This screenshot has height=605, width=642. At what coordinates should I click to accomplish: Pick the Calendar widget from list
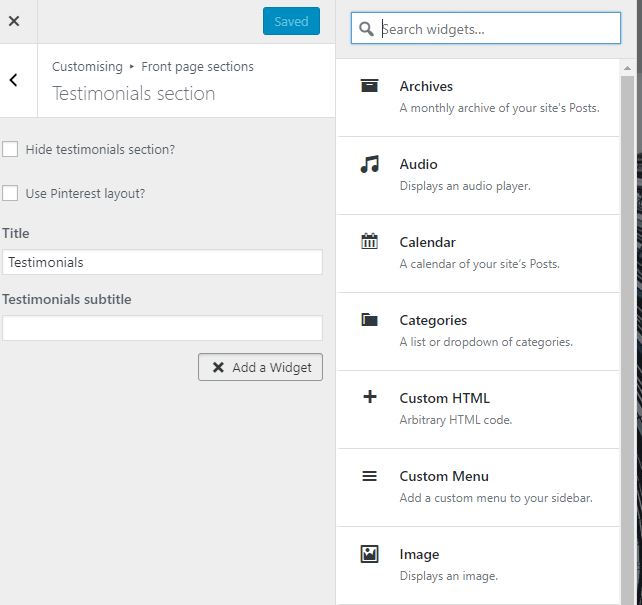pos(478,253)
